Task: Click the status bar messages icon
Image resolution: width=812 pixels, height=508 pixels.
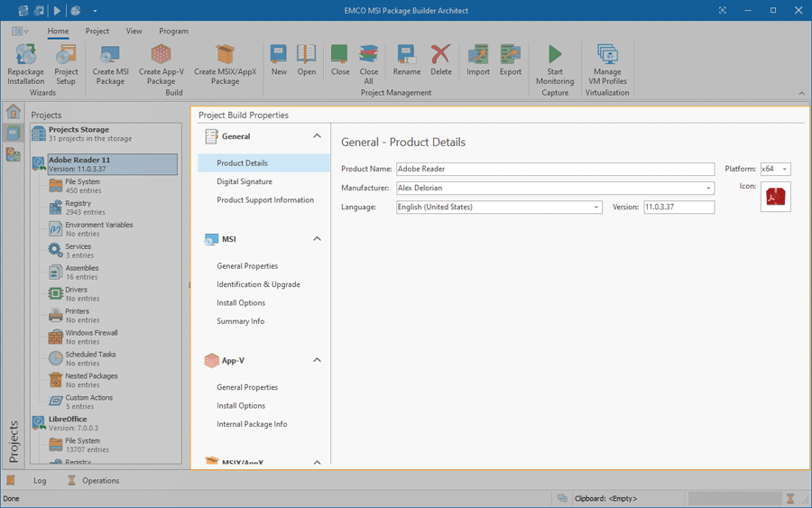Action: (x=562, y=498)
